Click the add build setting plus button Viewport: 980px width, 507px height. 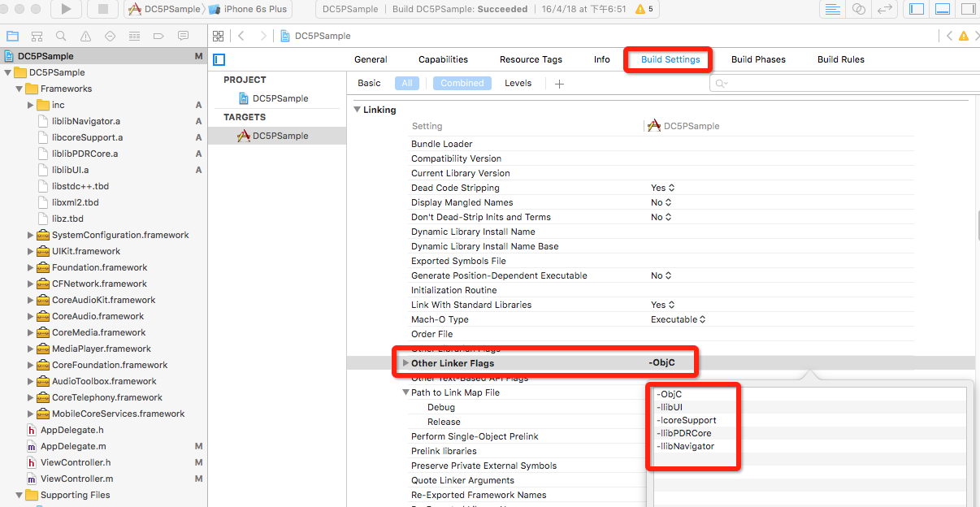pos(559,84)
